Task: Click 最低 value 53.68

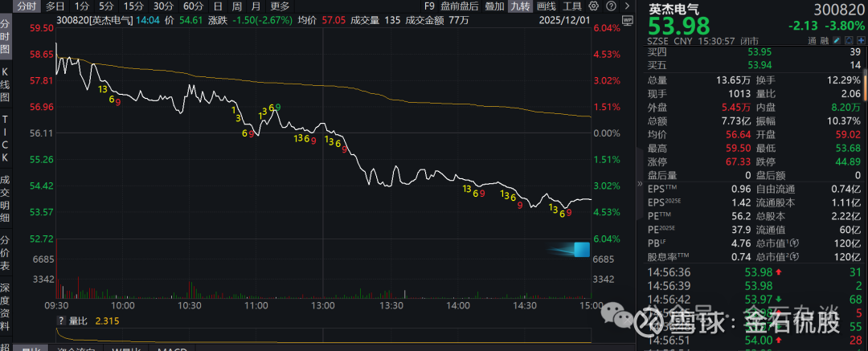Action: pos(850,149)
